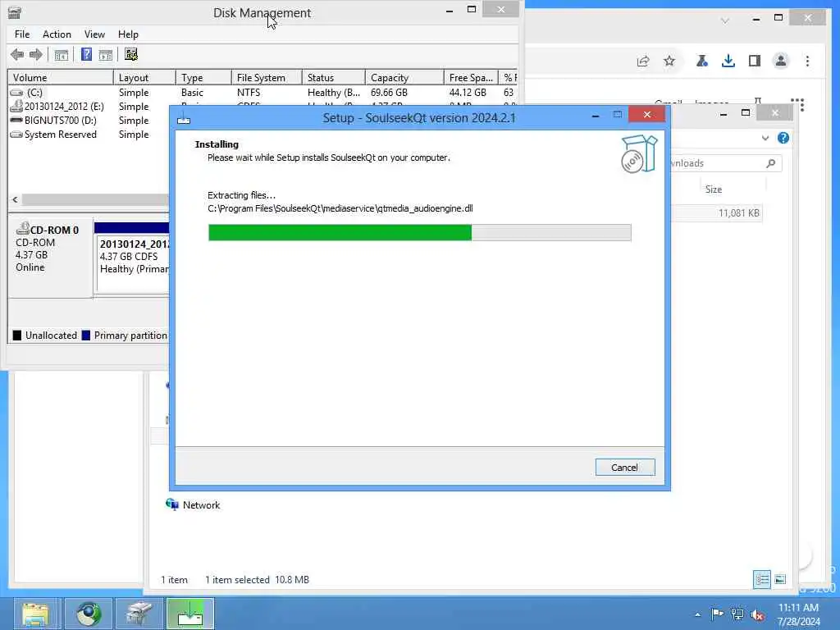Expand the browser tab search chevron

click(725, 21)
